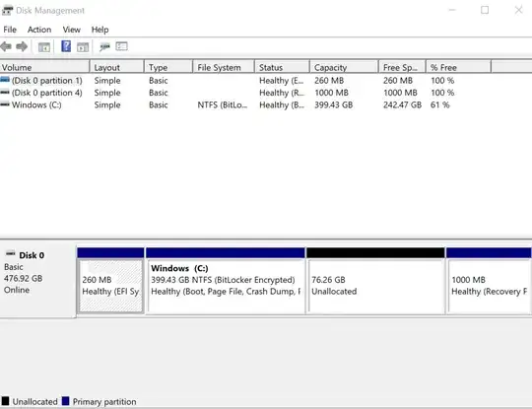The image size is (532, 409).
Task: Select the 76.26 GB Unallocated space block
Action: click(375, 286)
